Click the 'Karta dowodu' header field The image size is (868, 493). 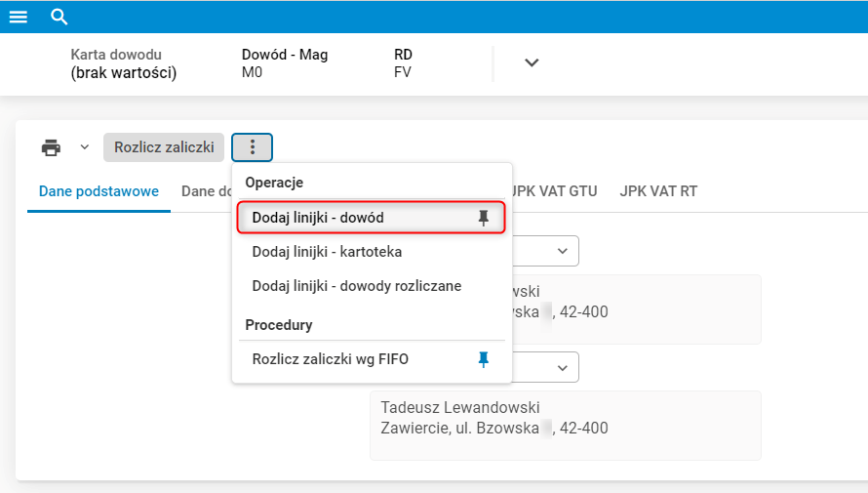[x=124, y=63]
